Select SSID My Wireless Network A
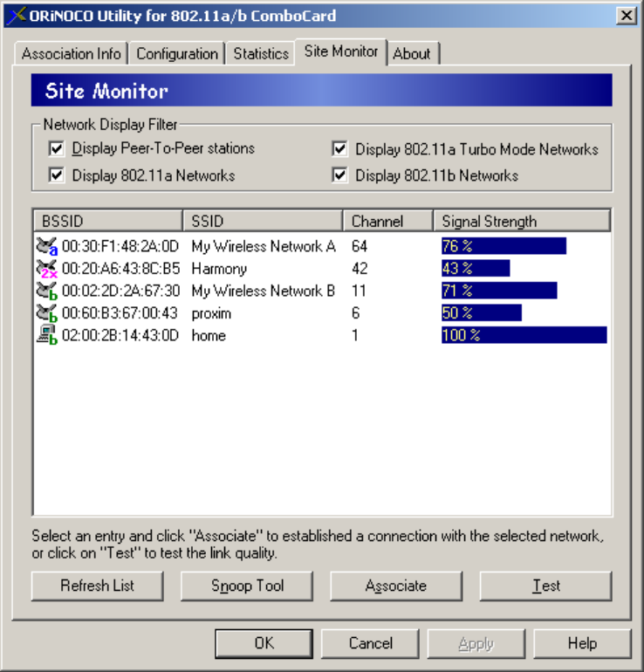This screenshot has width=644, height=672. click(264, 246)
